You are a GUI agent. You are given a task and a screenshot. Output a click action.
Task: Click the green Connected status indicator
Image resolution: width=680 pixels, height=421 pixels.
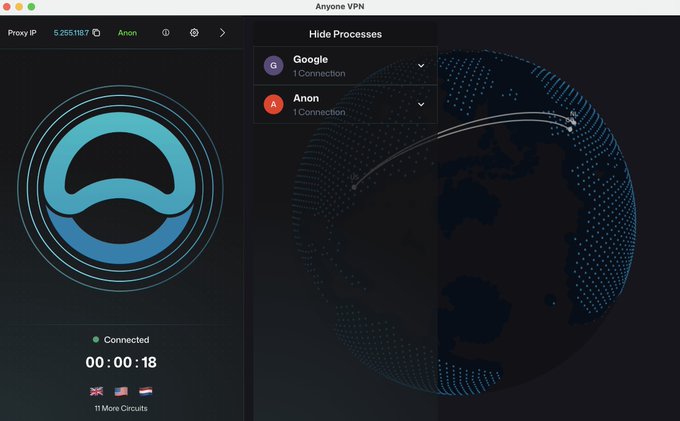(96, 340)
